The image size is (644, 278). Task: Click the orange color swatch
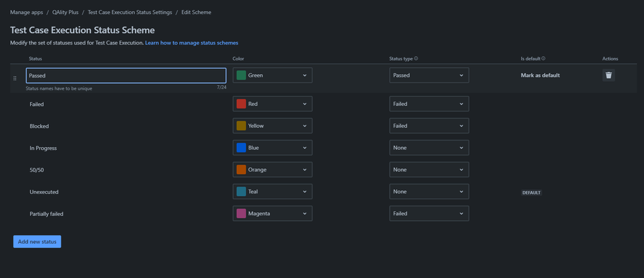(x=241, y=170)
